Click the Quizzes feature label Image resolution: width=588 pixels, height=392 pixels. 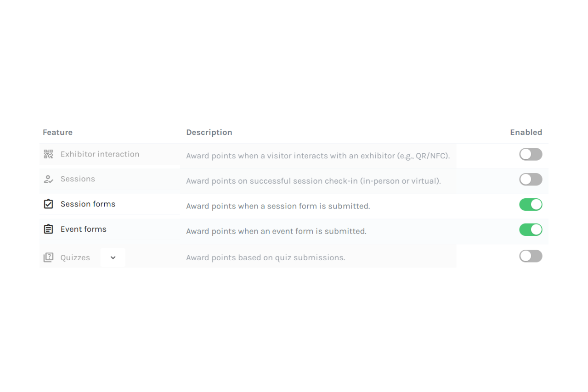75,258
